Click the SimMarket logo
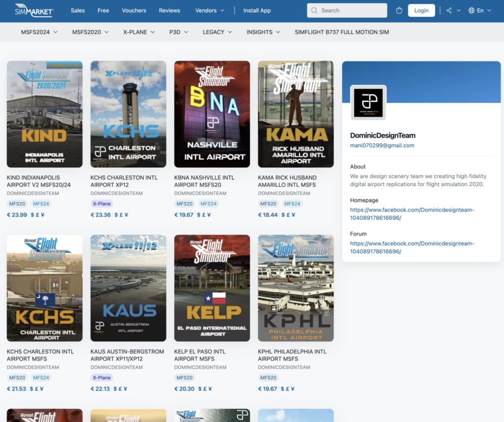The width and height of the screenshot is (504, 422). pos(34,10)
